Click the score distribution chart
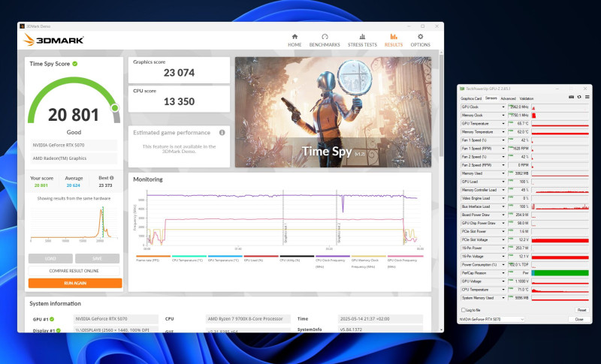 click(x=74, y=224)
